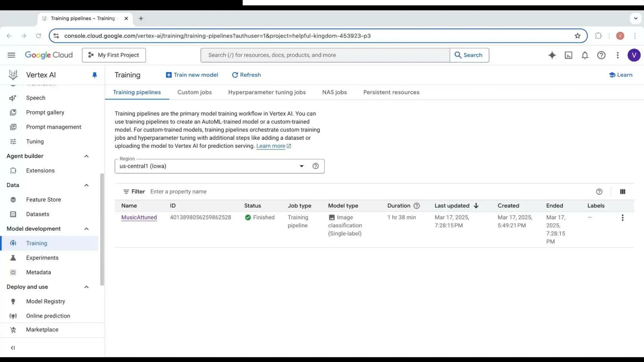The width and height of the screenshot is (644, 362).
Task: Click the resources search field
Action: (x=325, y=55)
